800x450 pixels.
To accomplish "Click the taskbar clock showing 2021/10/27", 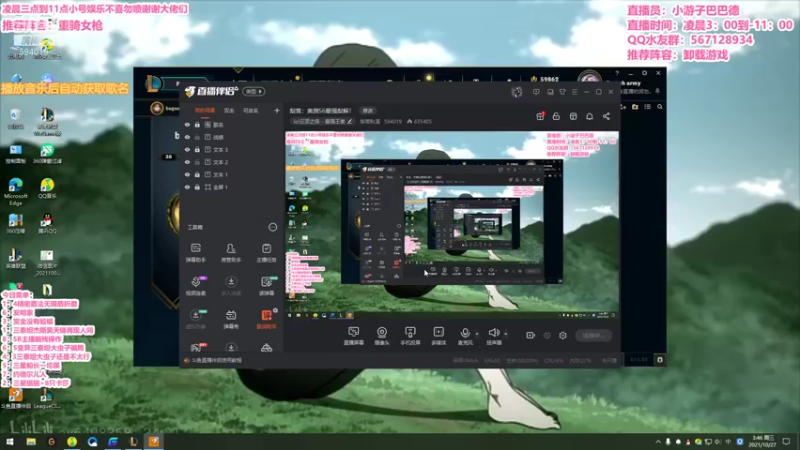I will (763, 442).
